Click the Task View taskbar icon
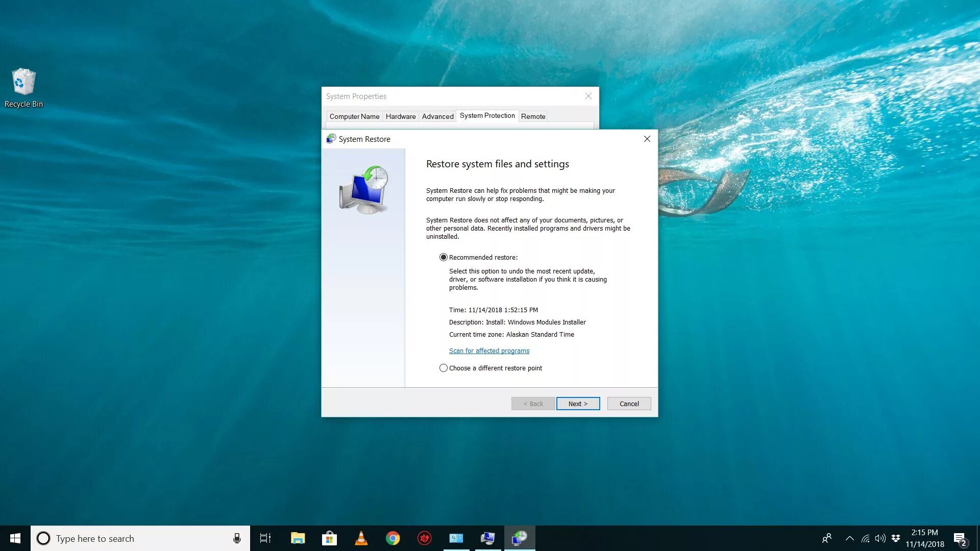The width and height of the screenshot is (980, 551). (x=265, y=538)
